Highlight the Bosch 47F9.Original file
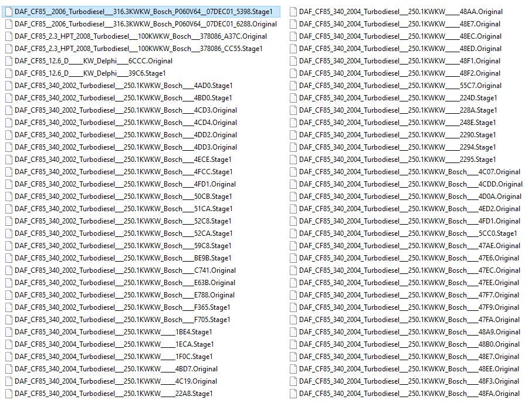The image size is (532, 403). point(409,307)
